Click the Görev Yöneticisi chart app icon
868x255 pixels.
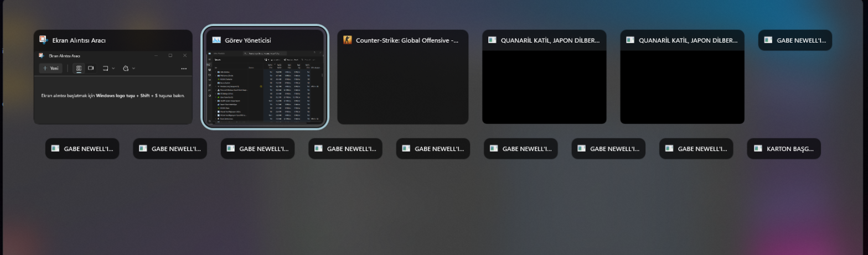pyautogui.click(x=216, y=40)
